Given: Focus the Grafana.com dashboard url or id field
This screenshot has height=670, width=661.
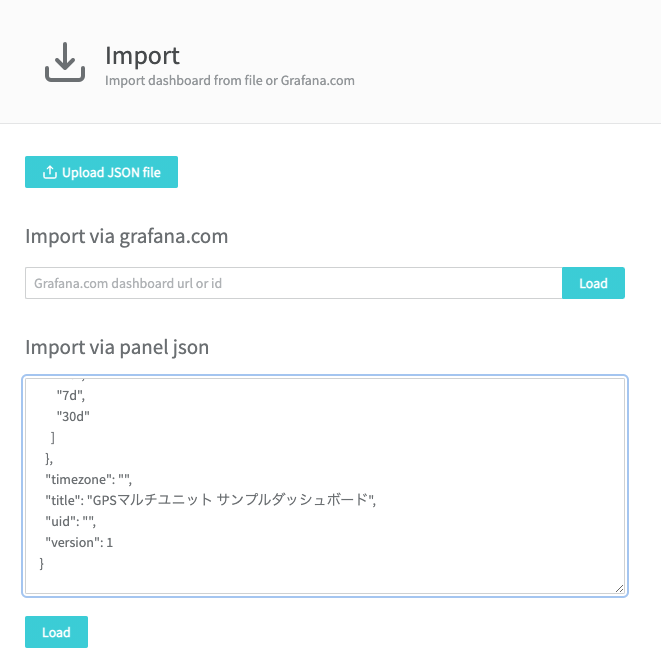Looking at the screenshot, I should tap(294, 283).
